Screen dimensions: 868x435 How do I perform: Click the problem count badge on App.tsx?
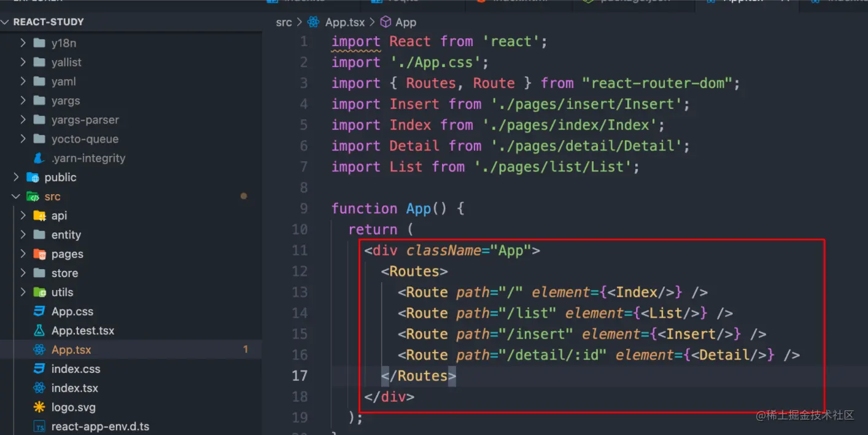(246, 350)
